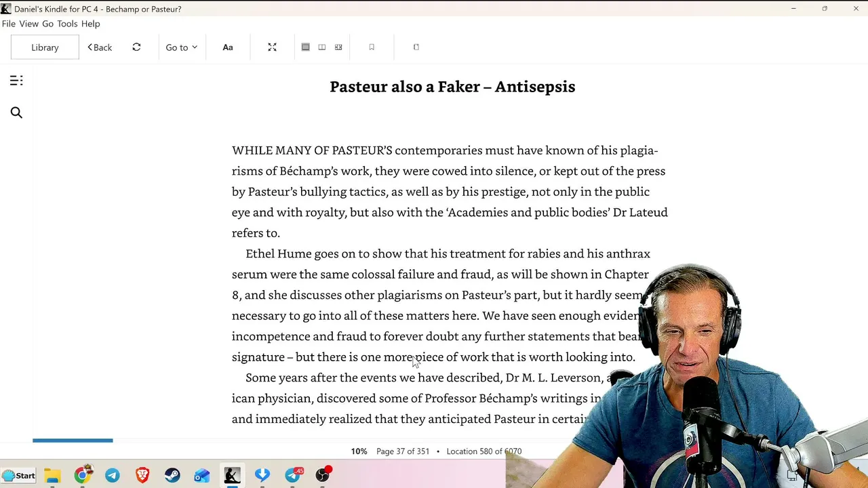
Task: Click the Kindle taskbar icon
Action: tap(232, 476)
